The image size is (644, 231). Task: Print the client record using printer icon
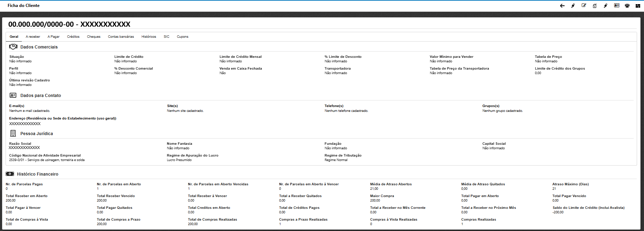pyautogui.click(x=627, y=6)
